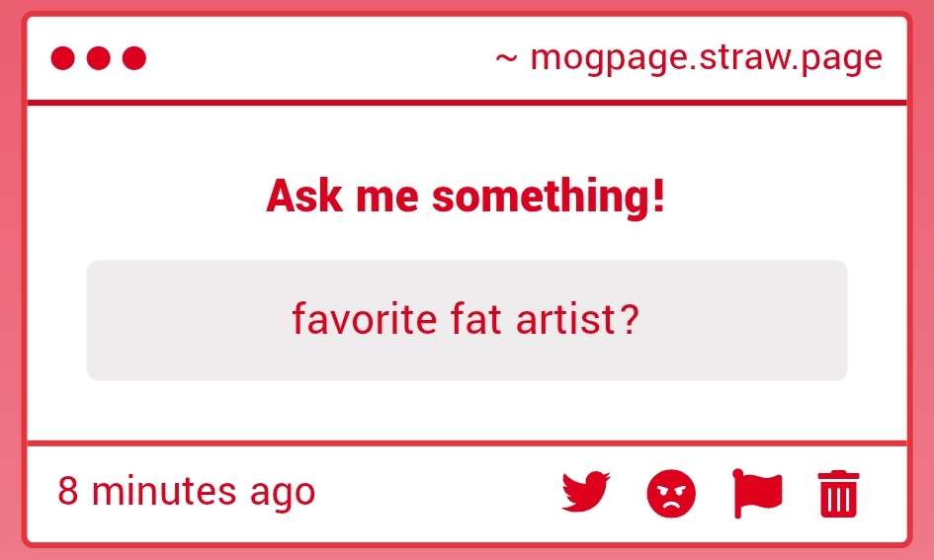Click the pink background outside the card

pyautogui.click(x=10, y=296)
